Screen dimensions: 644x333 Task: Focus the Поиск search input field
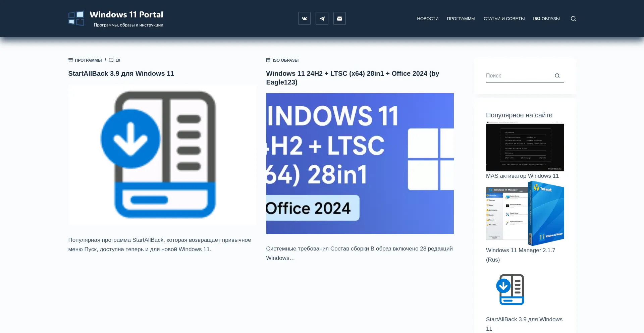[518, 76]
